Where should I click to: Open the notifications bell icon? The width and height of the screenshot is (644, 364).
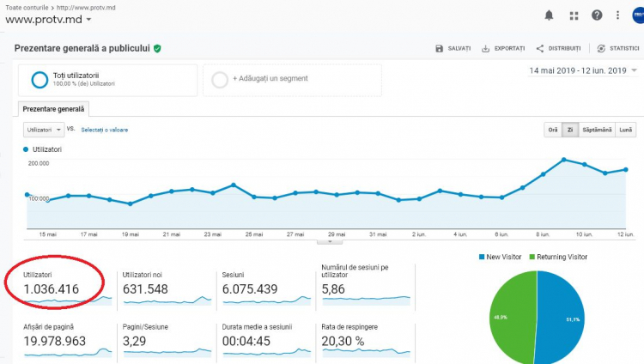point(549,15)
